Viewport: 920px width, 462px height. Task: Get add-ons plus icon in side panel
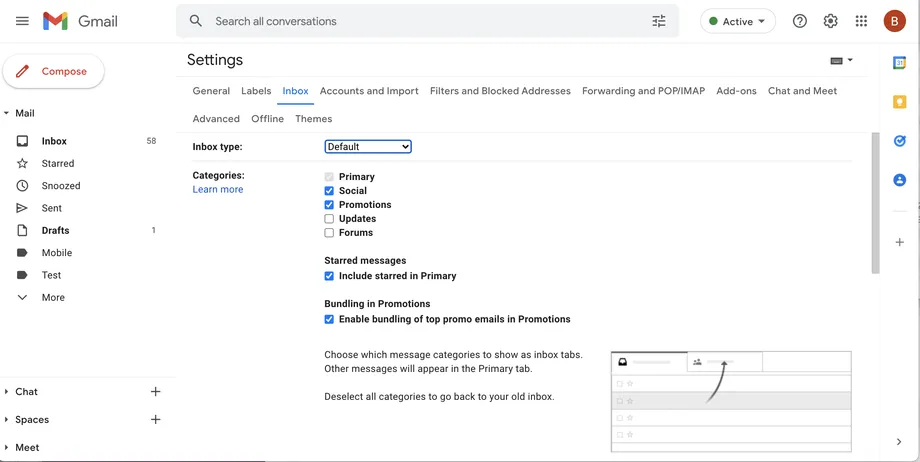click(x=899, y=242)
